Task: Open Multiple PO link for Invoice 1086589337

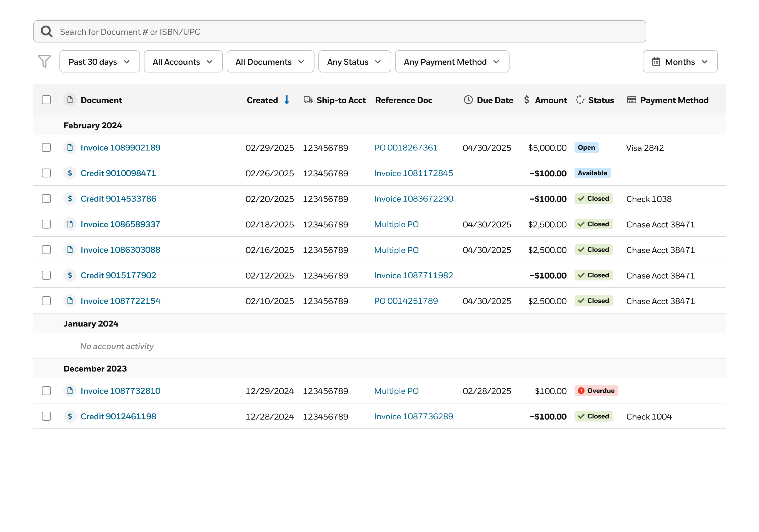Action: click(396, 224)
